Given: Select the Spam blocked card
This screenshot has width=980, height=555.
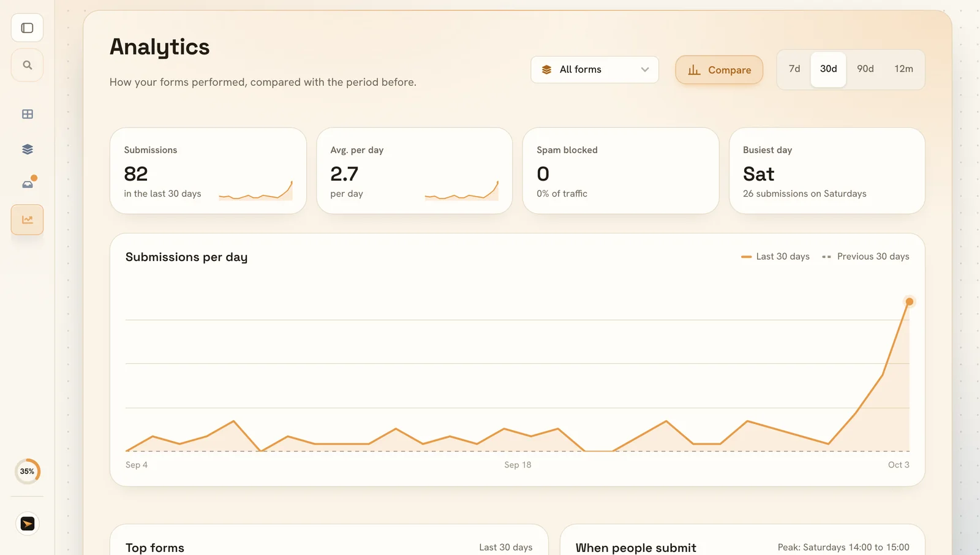Looking at the screenshot, I should tap(620, 171).
